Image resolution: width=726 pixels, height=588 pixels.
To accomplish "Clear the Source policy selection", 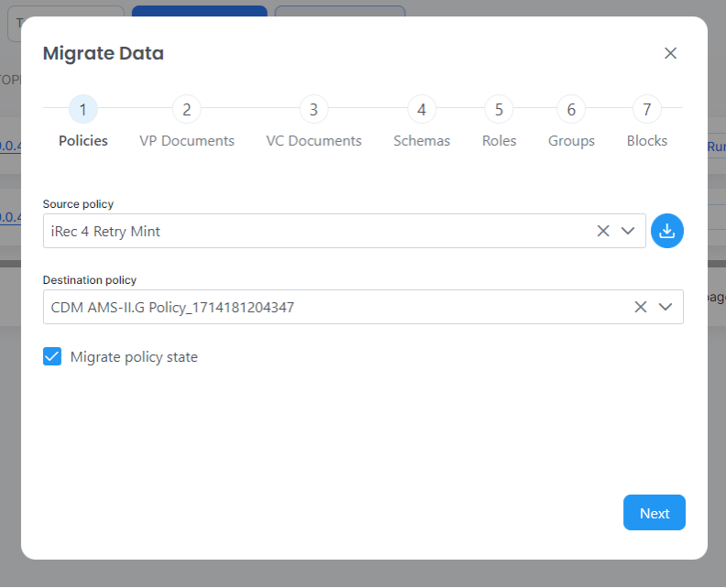I will pos(603,231).
